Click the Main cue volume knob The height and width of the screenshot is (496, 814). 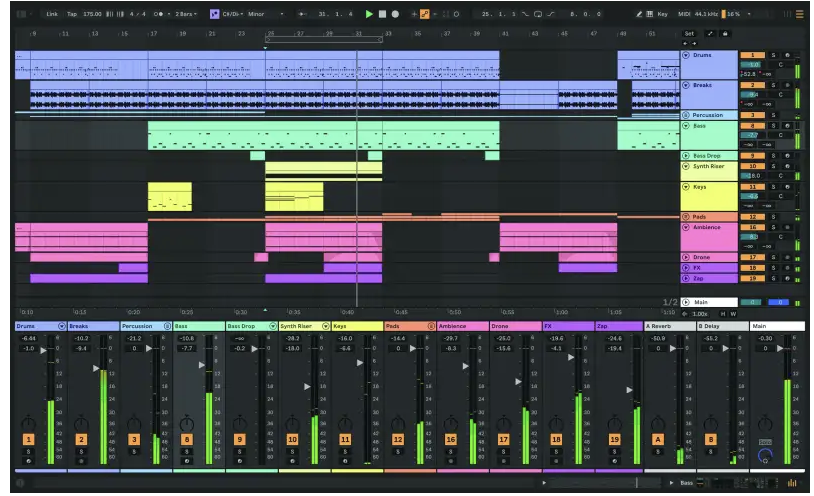pyautogui.click(x=765, y=455)
